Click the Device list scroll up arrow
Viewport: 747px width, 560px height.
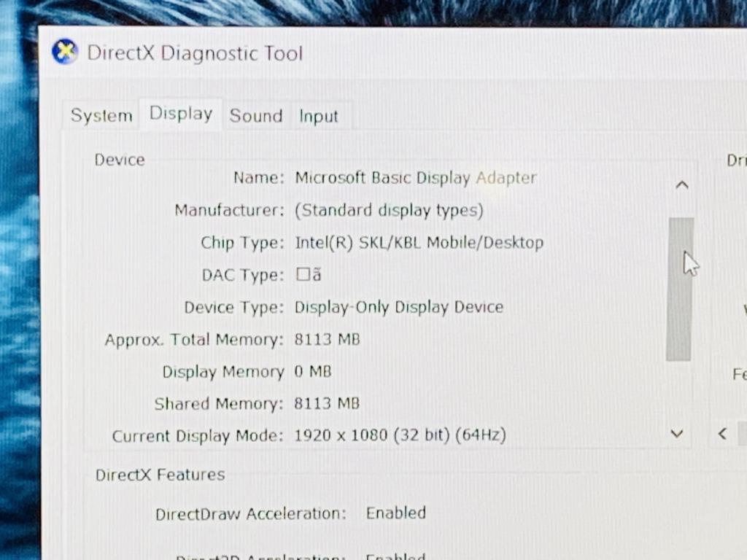point(682,184)
